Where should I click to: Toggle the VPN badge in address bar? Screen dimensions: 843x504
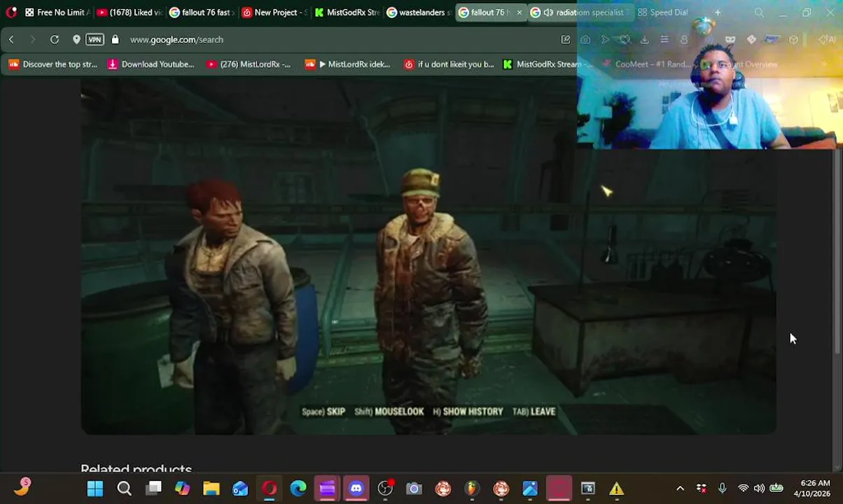pyautogui.click(x=95, y=40)
